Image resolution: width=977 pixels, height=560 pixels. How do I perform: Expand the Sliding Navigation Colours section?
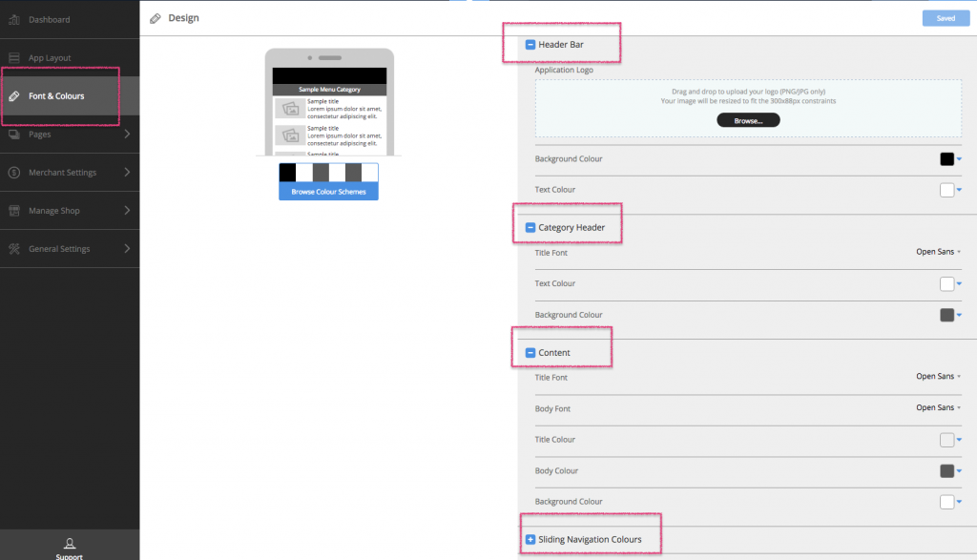(530, 539)
